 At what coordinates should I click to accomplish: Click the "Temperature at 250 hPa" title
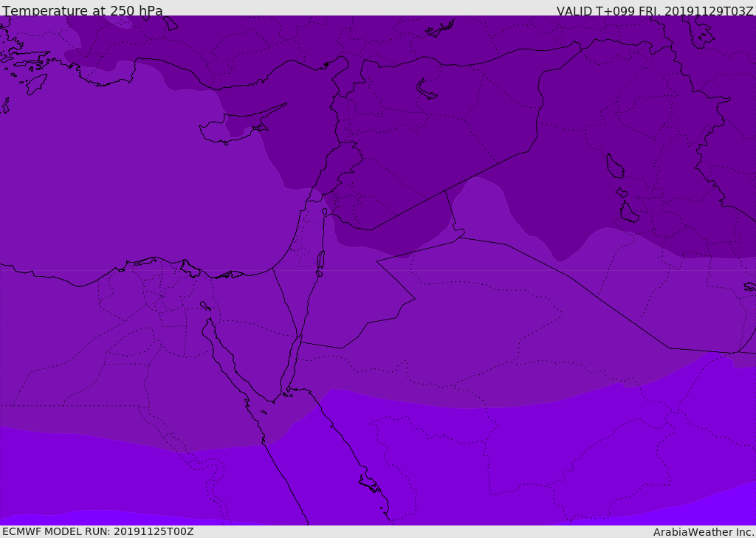82,10
